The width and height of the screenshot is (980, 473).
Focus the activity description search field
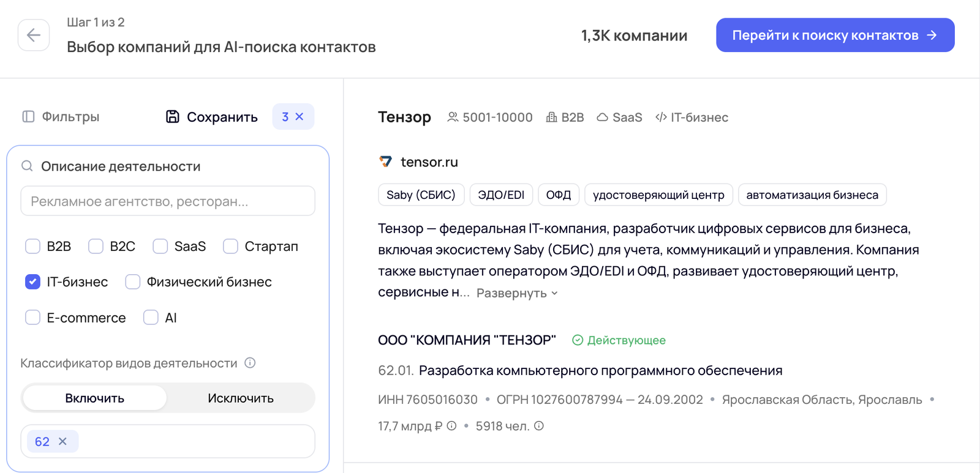point(168,201)
